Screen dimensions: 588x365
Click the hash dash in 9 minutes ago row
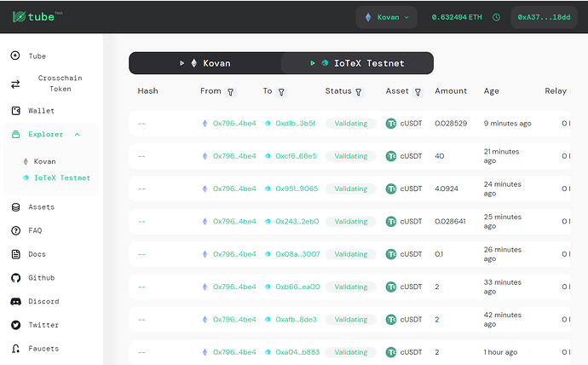141,124
